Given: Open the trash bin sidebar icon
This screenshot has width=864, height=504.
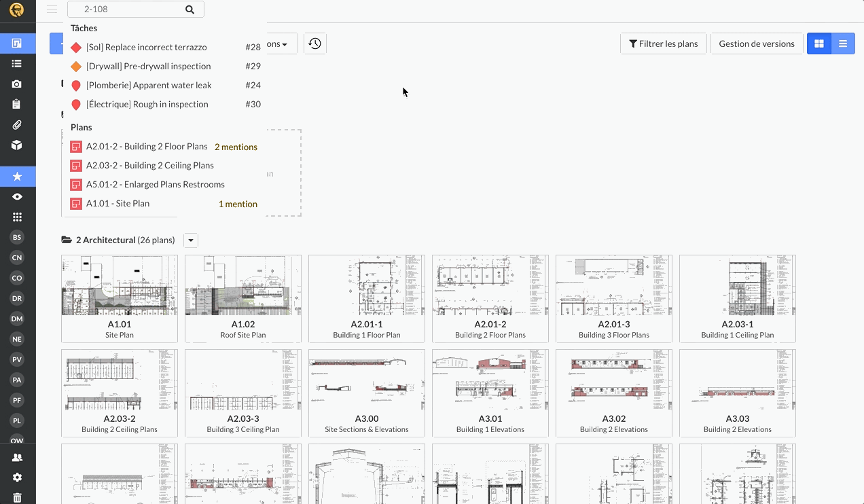Looking at the screenshot, I should coord(17,497).
